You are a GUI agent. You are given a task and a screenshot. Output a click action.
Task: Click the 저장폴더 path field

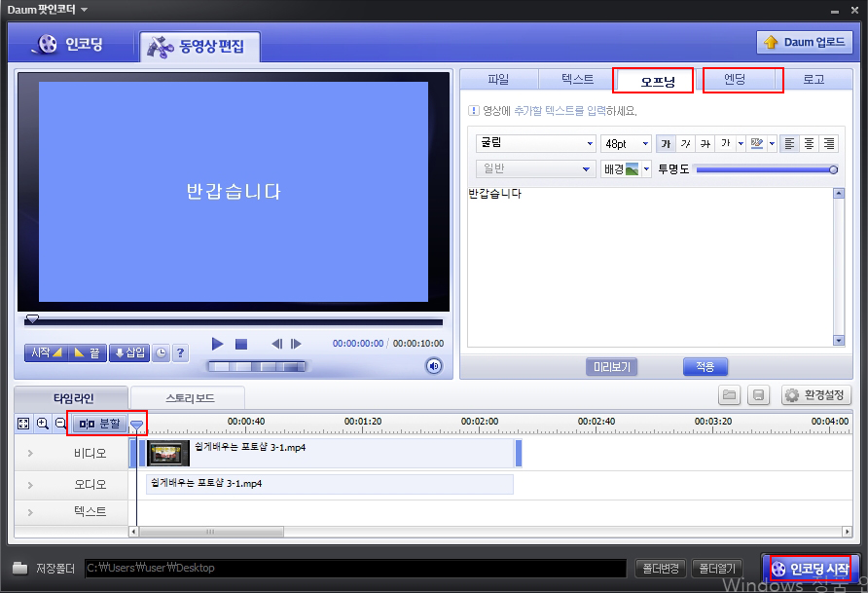point(355,568)
